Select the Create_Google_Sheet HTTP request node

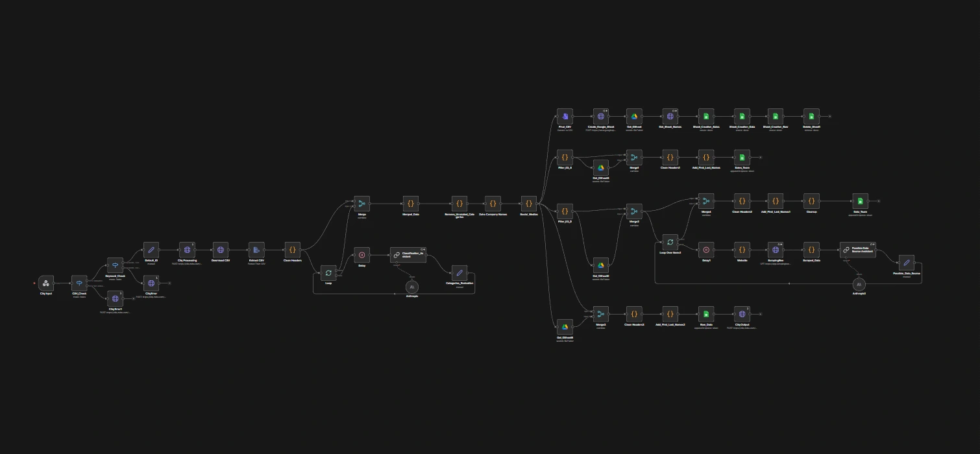pos(601,116)
